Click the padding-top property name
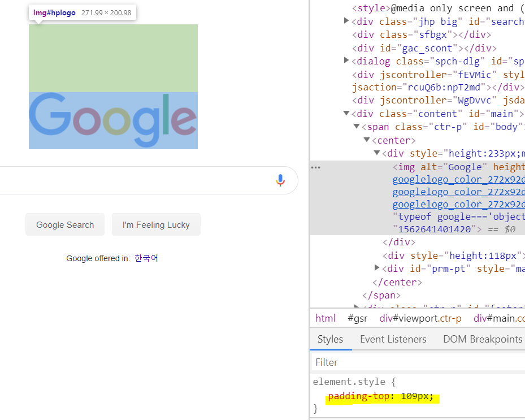 [358, 396]
